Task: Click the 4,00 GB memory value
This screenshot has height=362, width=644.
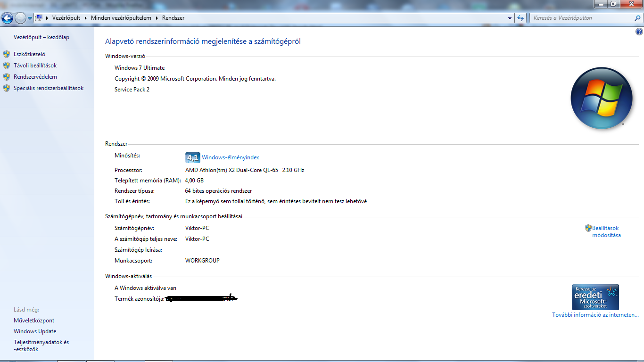Action: point(194,181)
